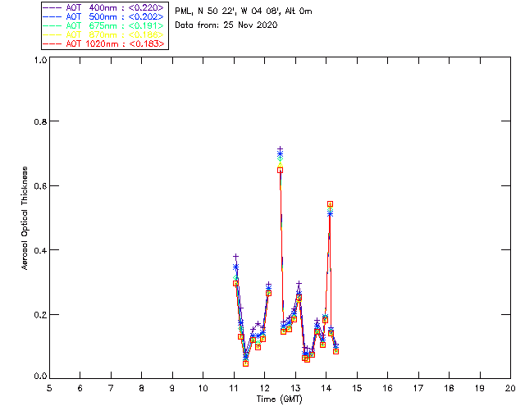Click the x-axis label 11
Viewport: 525px width, 420px height.
click(x=234, y=389)
